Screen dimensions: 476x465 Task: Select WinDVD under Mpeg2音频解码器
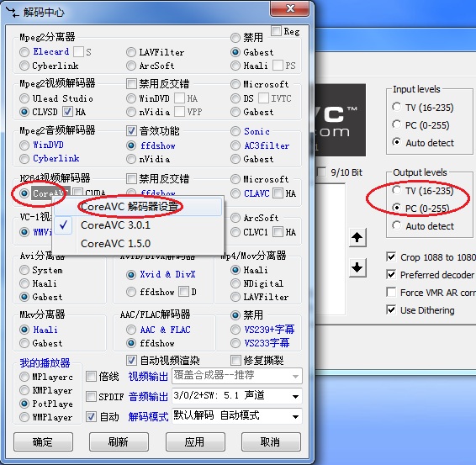(24, 145)
